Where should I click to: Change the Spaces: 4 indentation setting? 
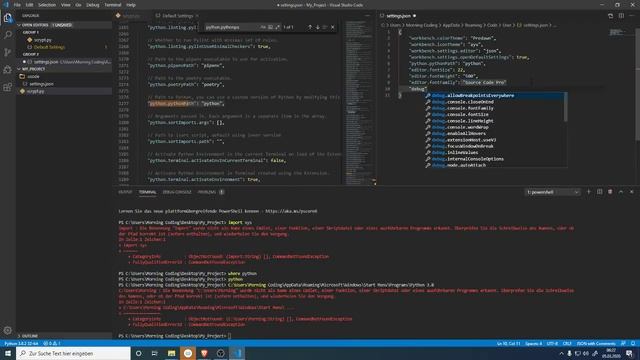pos(533,344)
